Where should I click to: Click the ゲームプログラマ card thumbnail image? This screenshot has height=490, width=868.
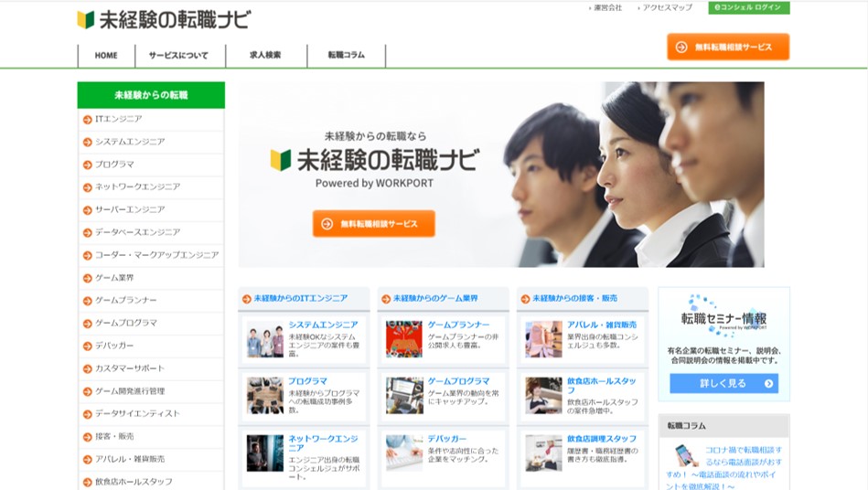[404, 396]
